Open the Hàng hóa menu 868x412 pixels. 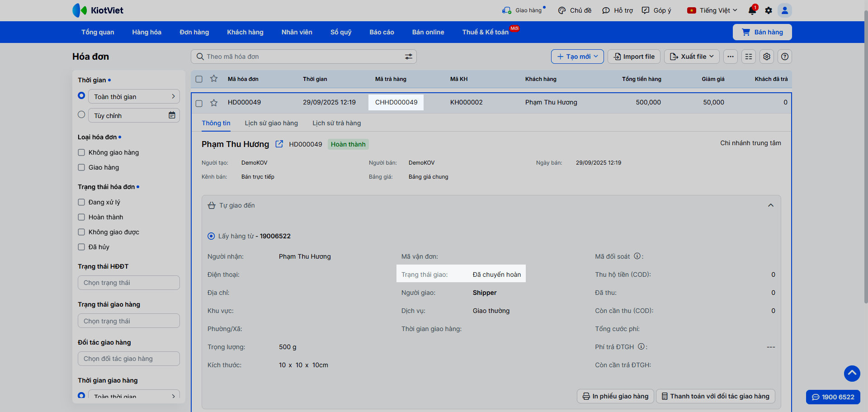tap(147, 32)
